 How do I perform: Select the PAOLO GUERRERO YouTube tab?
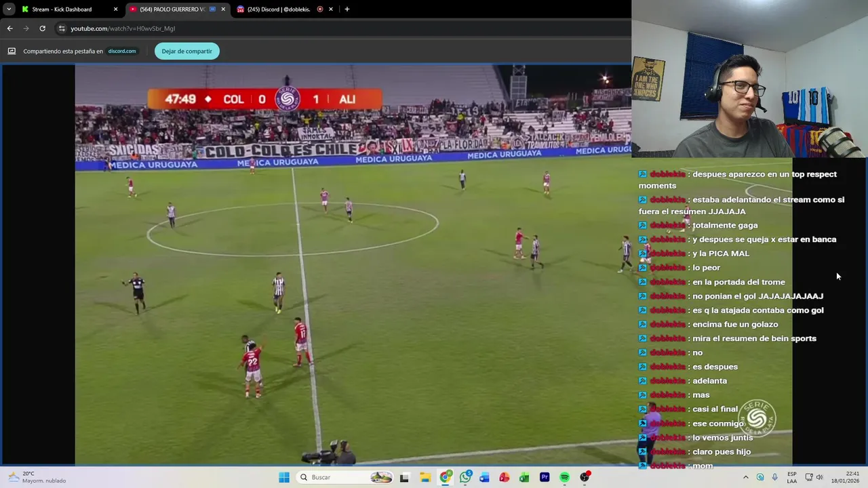pos(172,9)
